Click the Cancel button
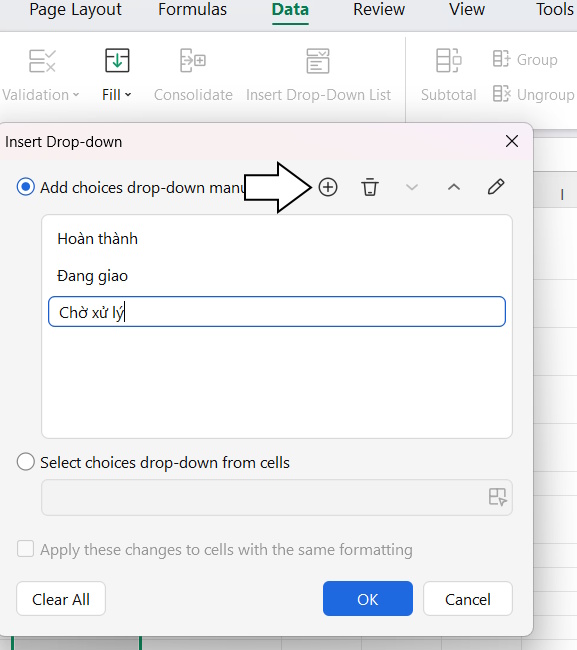This screenshot has height=650, width=577. click(x=468, y=599)
